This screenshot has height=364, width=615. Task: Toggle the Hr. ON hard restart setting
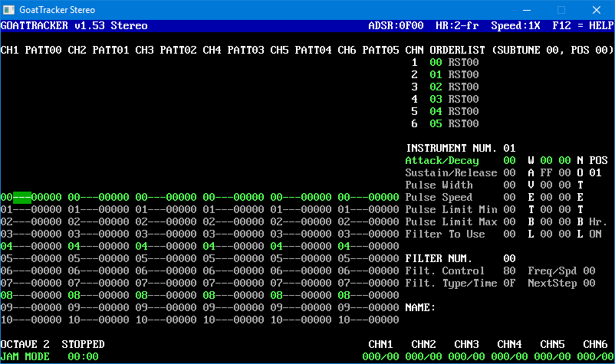click(595, 234)
